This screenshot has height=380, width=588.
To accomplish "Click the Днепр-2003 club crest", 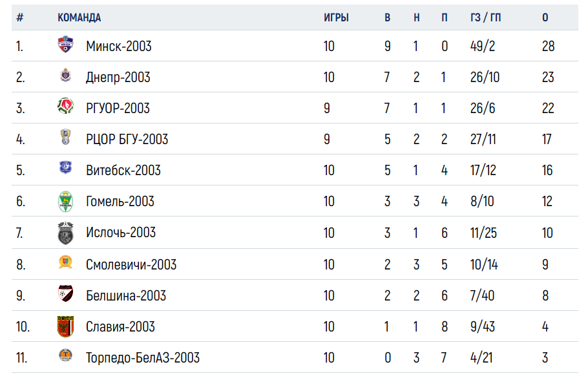I will [66, 75].
